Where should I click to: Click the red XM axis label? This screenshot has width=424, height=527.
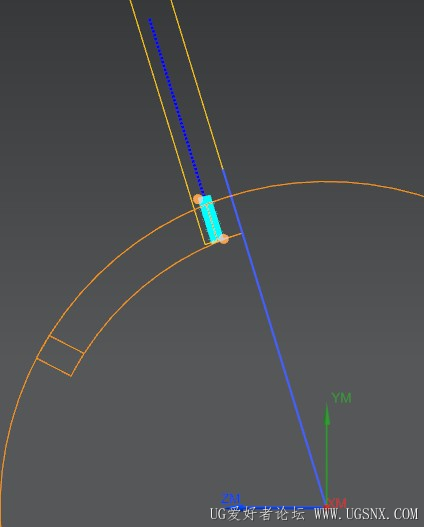[x=337, y=503]
